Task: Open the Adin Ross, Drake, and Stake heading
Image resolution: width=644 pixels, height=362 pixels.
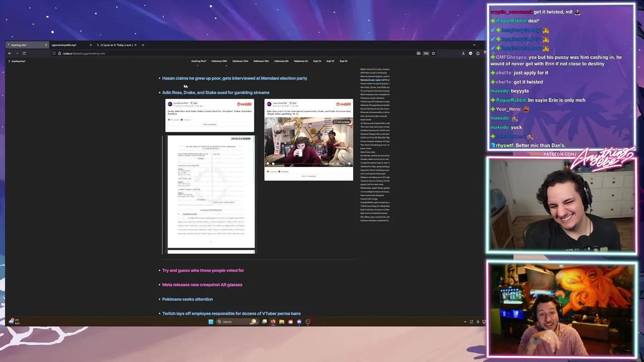Action: click(x=216, y=93)
